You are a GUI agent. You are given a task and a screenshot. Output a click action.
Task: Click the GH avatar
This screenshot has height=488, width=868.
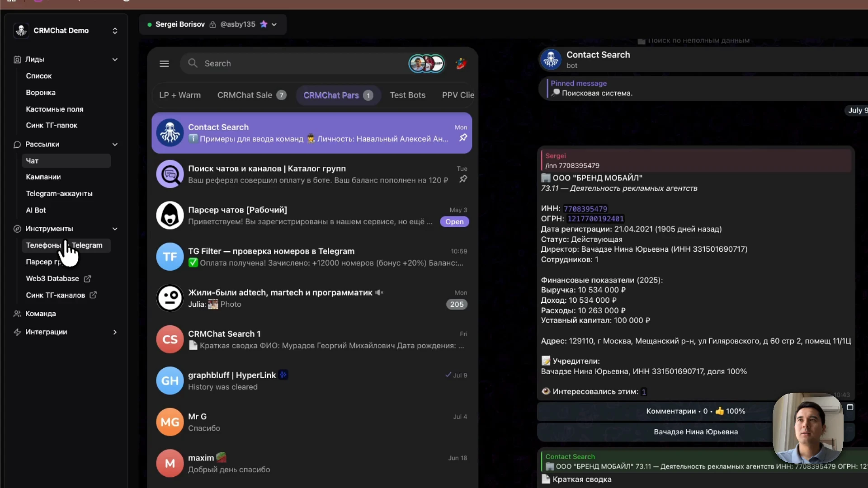click(170, 381)
